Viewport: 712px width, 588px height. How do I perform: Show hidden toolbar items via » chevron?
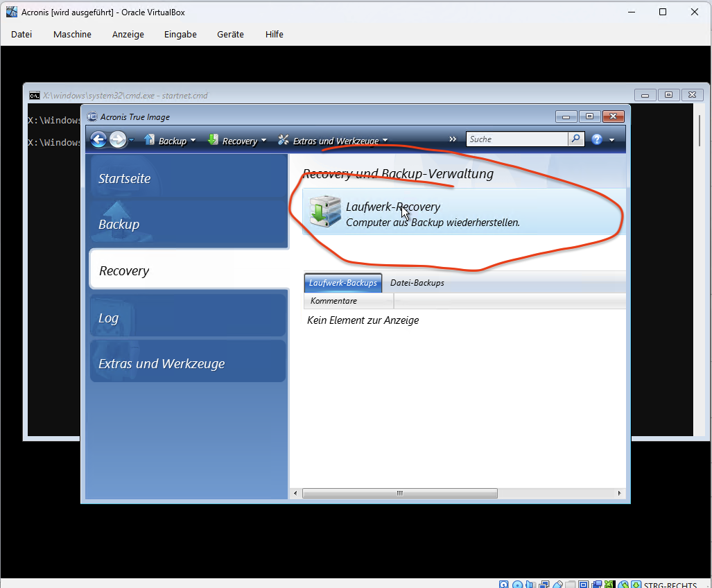(x=452, y=139)
